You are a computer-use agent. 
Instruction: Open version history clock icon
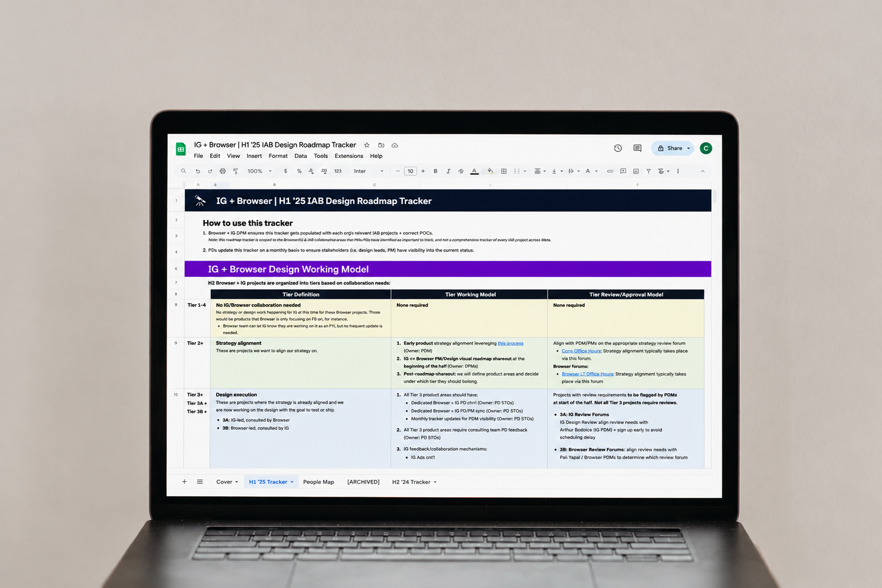[618, 148]
